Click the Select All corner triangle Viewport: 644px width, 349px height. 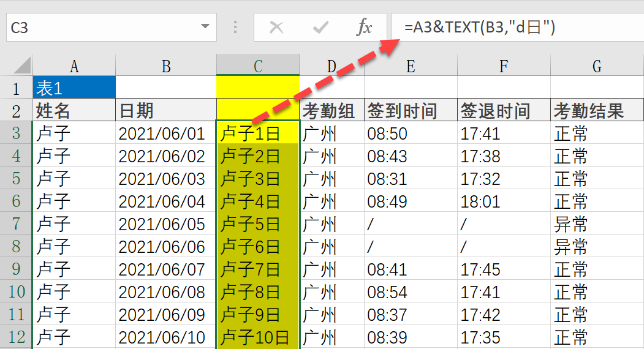[x=22, y=66]
